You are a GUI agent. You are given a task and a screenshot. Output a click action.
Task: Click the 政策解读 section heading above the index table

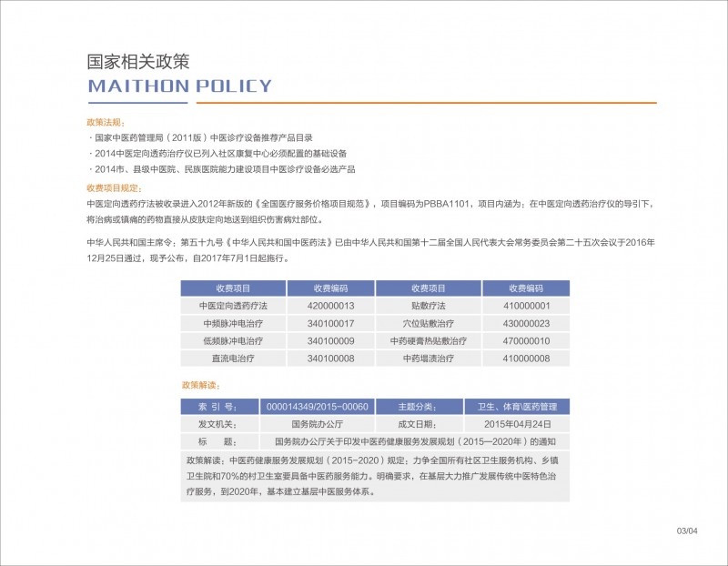[x=200, y=386]
